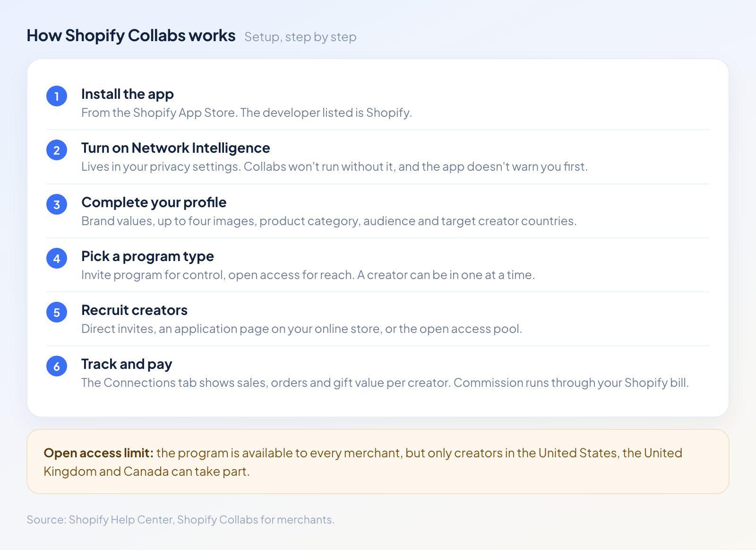Click the "Invite program for control" description

coord(308,275)
